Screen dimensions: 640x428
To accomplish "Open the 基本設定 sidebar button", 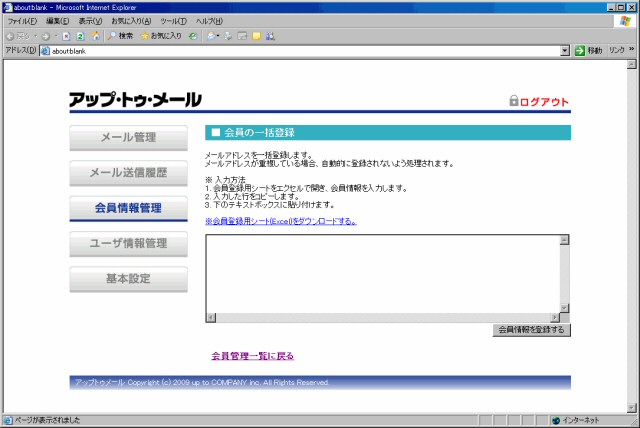I will (x=129, y=279).
